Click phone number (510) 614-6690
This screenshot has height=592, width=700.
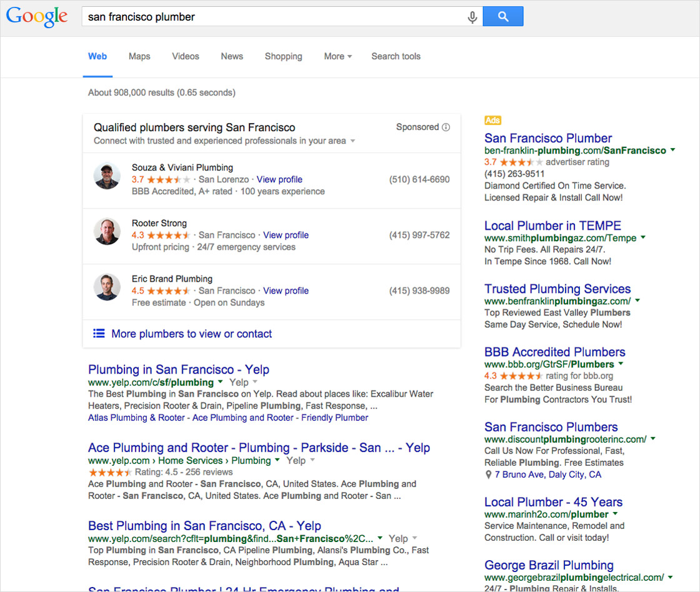pos(419,179)
